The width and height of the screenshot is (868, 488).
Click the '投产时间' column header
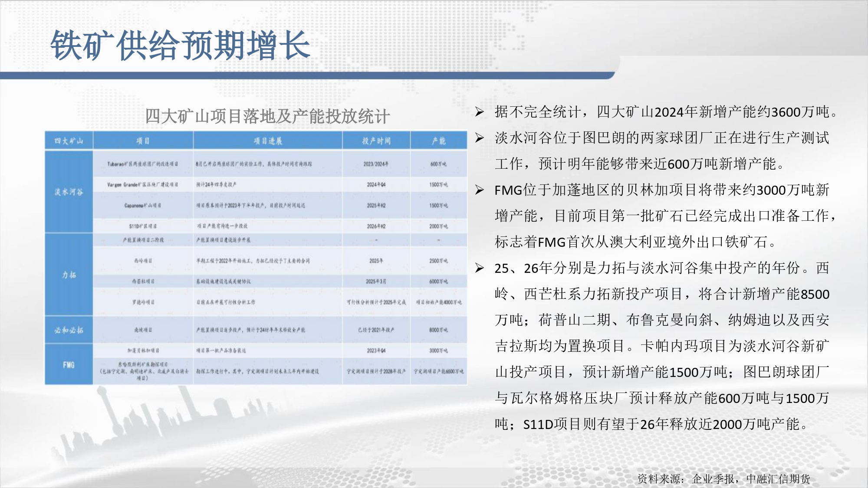(376, 141)
